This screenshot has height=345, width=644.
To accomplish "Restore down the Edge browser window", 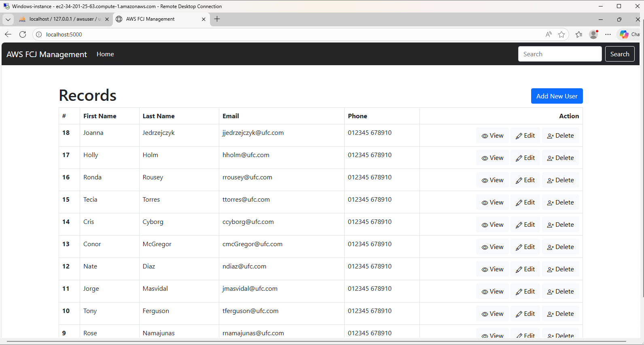I will click(619, 19).
